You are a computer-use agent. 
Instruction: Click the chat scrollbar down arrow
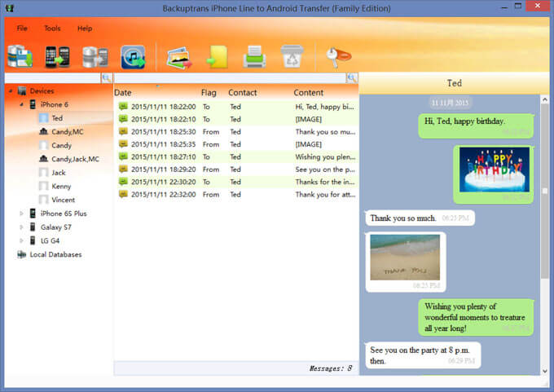(x=545, y=371)
